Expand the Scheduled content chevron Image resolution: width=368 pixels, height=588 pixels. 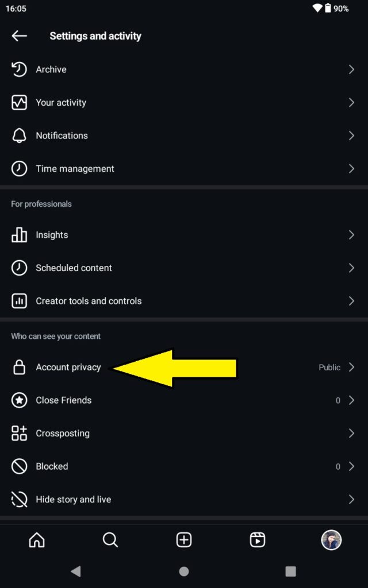(351, 268)
